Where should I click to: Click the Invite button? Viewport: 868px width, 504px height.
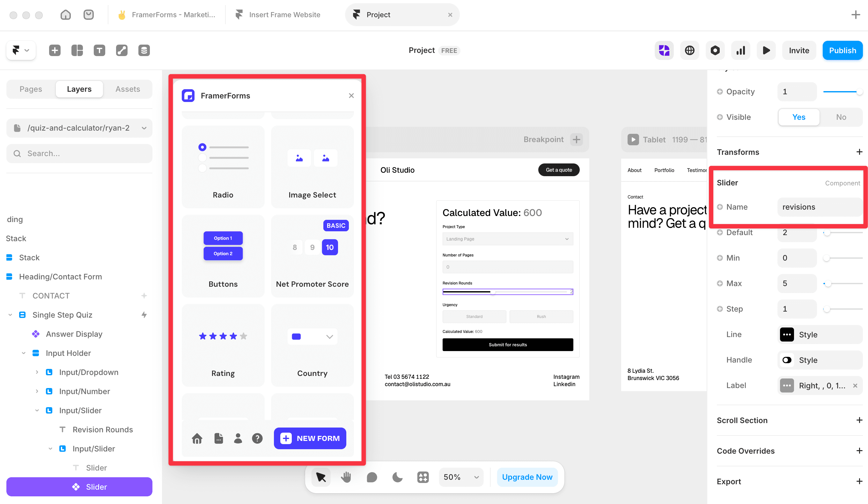pos(799,50)
